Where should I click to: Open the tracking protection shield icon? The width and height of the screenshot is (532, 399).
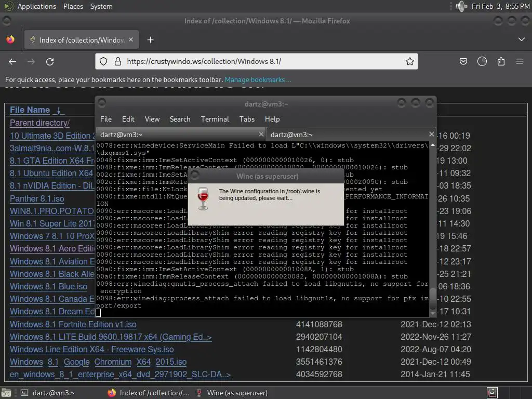click(x=103, y=61)
